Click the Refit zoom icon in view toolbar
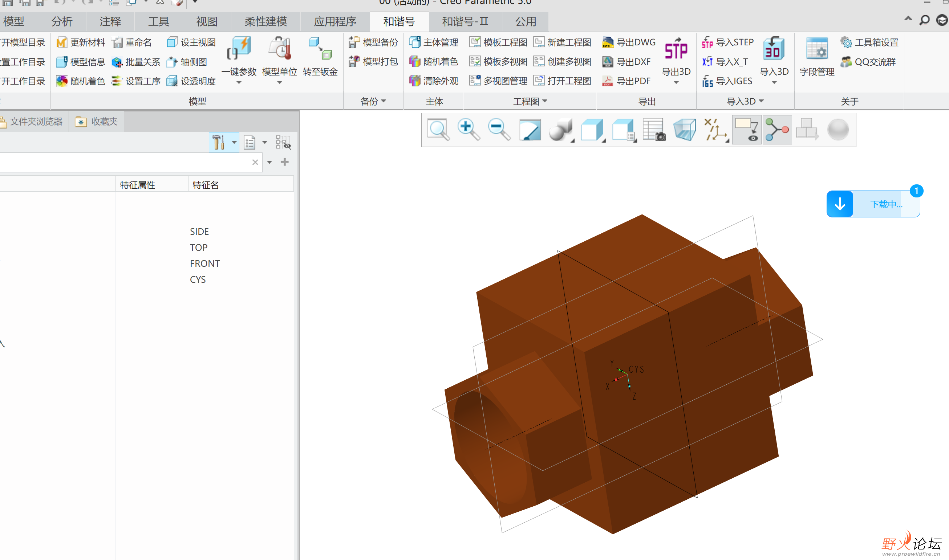The height and width of the screenshot is (560, 949). tap(438, 130)
